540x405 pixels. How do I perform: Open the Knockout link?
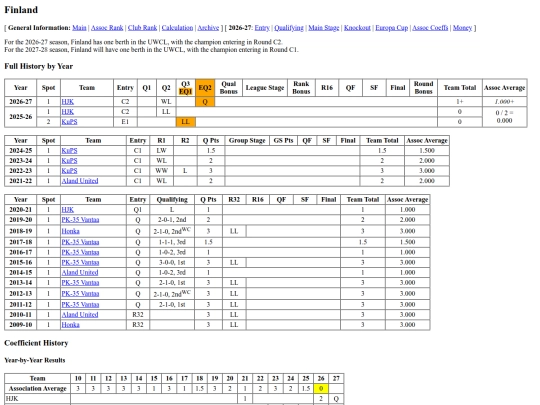357,28
